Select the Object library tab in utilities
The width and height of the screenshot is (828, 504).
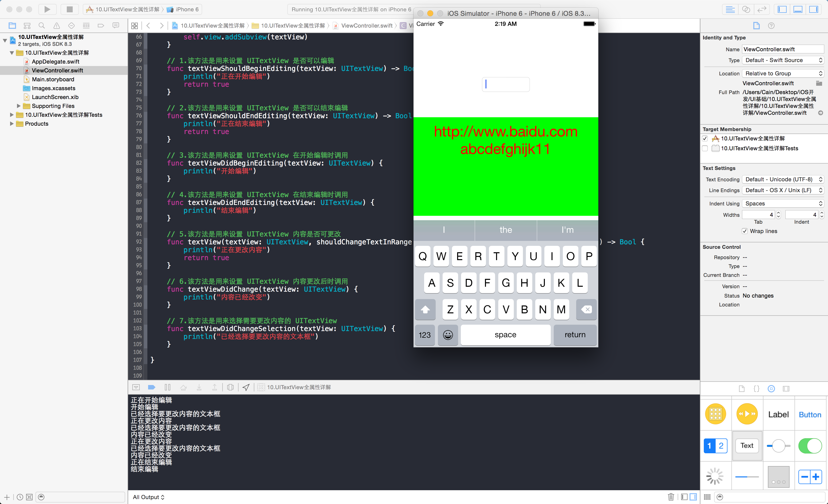[x=771, y=389]
